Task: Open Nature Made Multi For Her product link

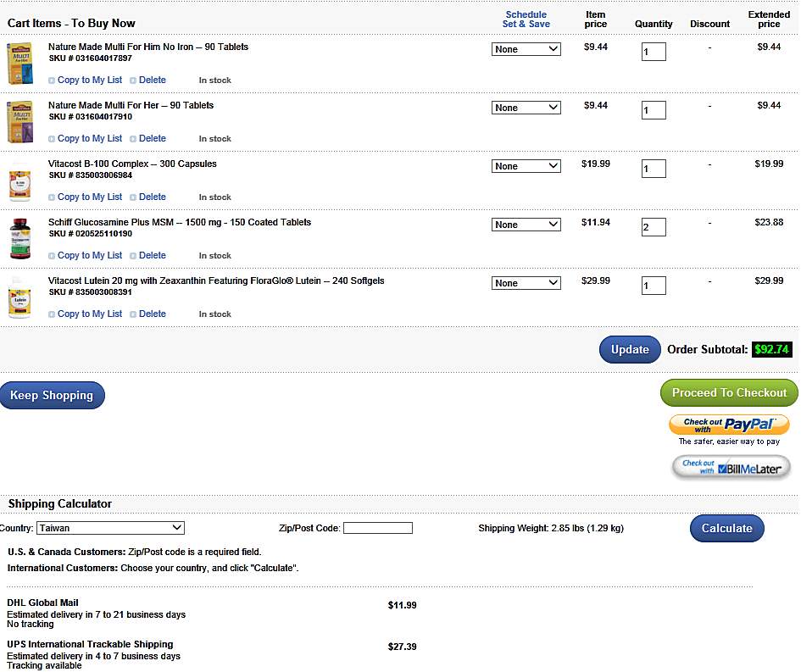Action: tap(131, 105)
